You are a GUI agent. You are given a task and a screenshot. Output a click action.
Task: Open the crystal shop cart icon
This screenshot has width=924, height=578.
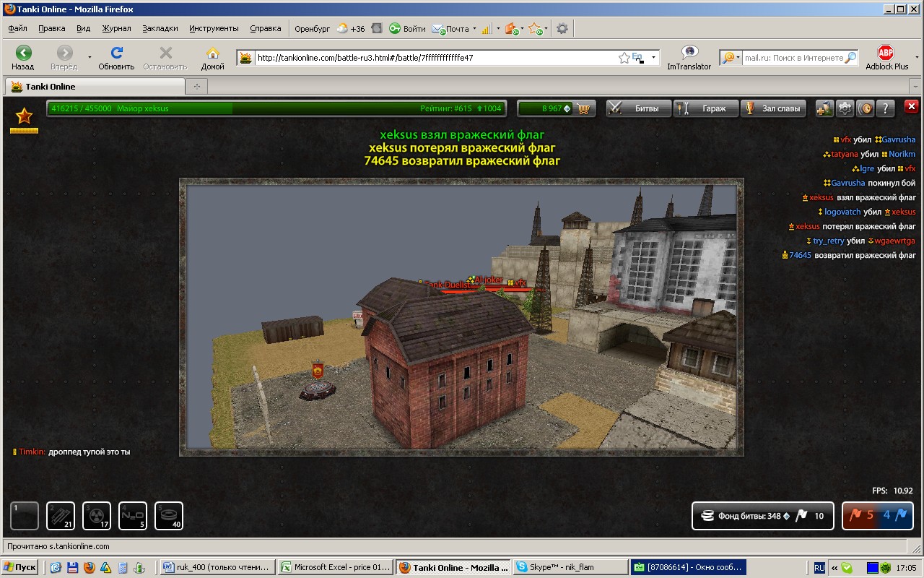click(x=584, y=108)
